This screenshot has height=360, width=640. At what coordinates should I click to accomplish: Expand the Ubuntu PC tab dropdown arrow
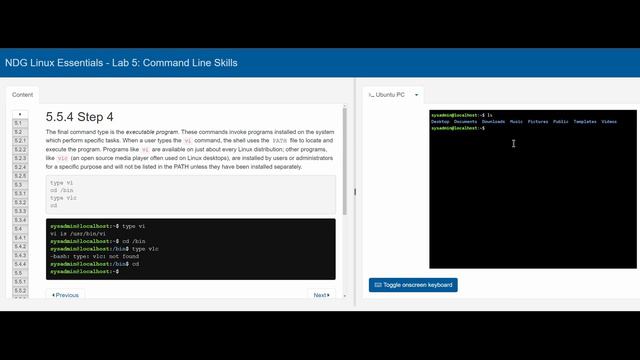click(416, 95)
